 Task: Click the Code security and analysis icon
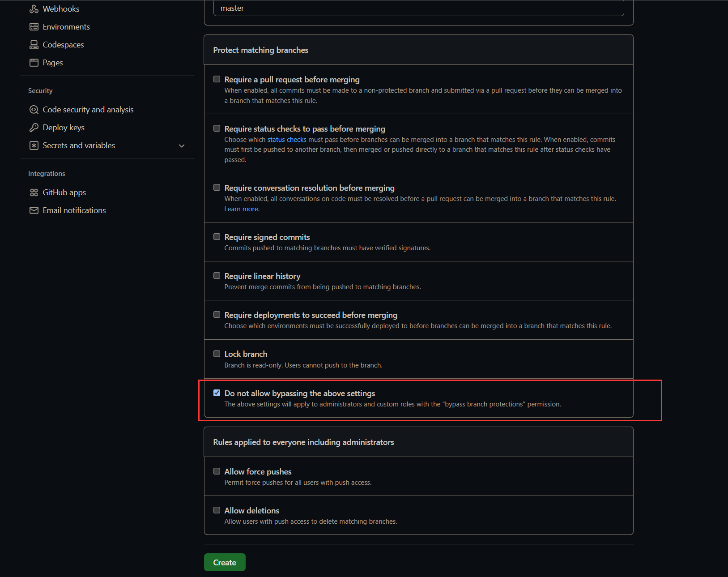pos(34,110)
